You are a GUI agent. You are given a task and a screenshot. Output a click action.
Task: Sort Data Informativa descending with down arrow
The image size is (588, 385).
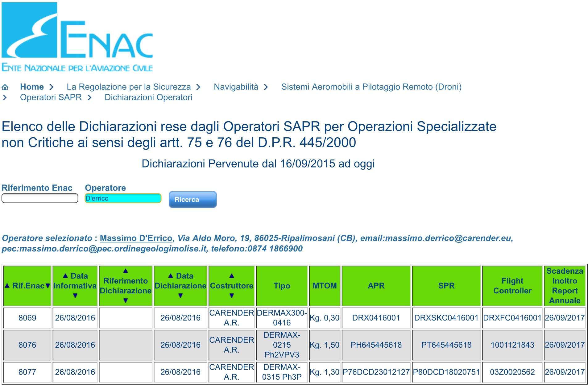tap(75, 296)
